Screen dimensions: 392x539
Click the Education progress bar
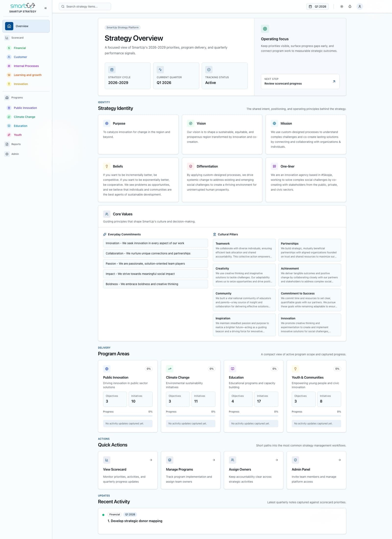click(x=253, y=416)
